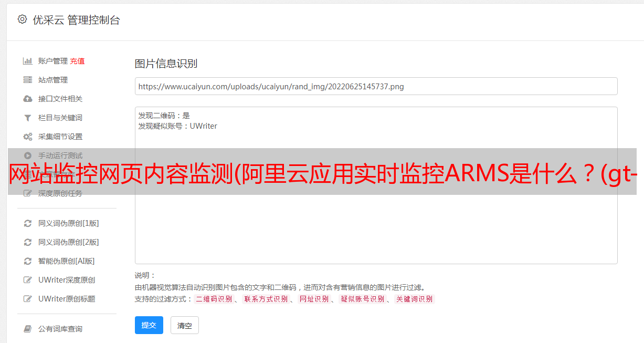The height and width of the screenshot is (343, 644).
Task: Click the server icon beside 站点管理
Action: (28, 80)
